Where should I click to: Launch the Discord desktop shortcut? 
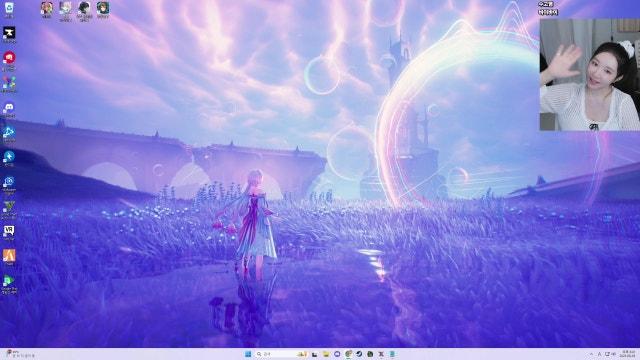click(9, 109)
